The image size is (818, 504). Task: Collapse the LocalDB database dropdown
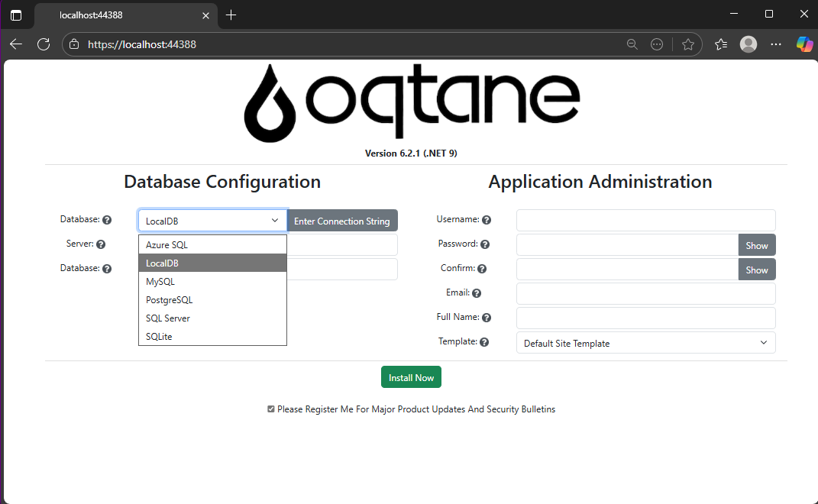coord(212,221)
